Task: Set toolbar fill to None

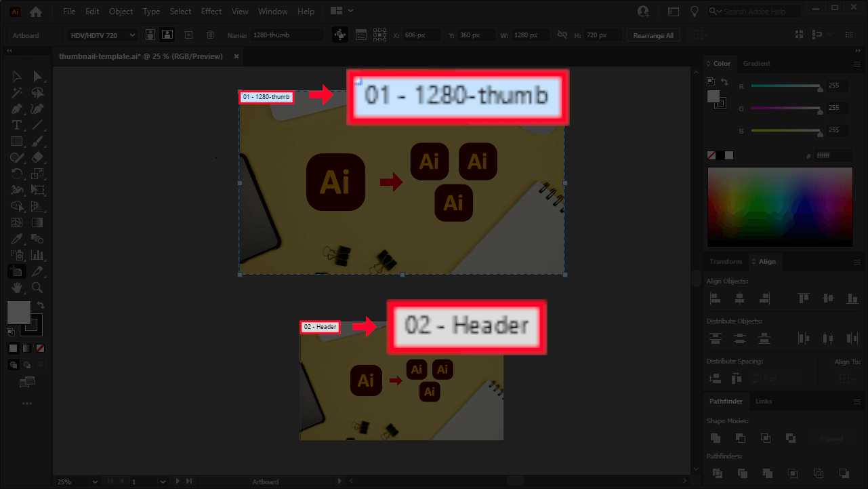Action: (40, 348)
